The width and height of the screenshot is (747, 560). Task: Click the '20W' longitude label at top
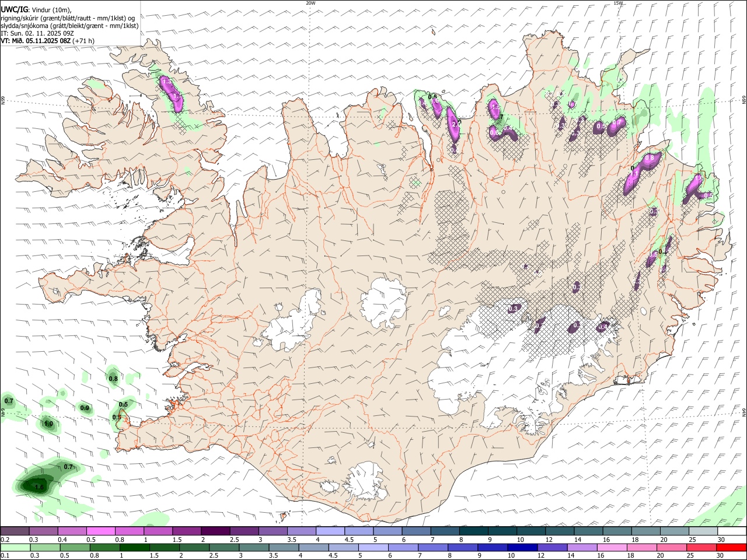(310, 3)
